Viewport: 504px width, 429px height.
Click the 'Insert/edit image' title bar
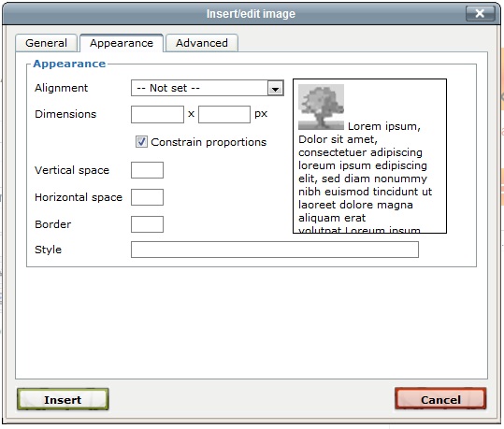tap(251, 14)
